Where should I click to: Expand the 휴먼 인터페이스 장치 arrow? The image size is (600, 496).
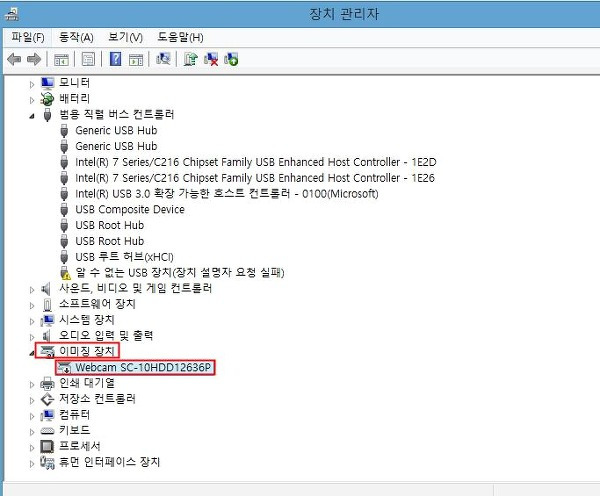pyautogui.click(x=32, y=464)
